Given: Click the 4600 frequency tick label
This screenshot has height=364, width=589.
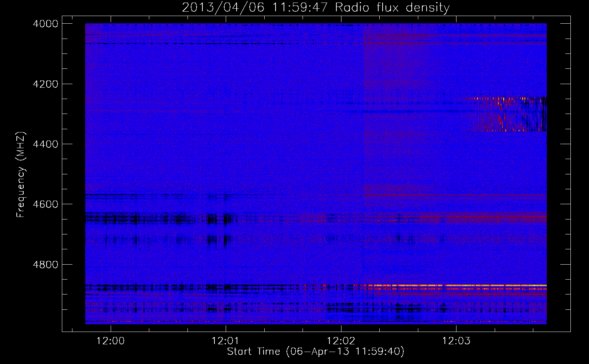Looking at the screenshot, I should (46, 204).
